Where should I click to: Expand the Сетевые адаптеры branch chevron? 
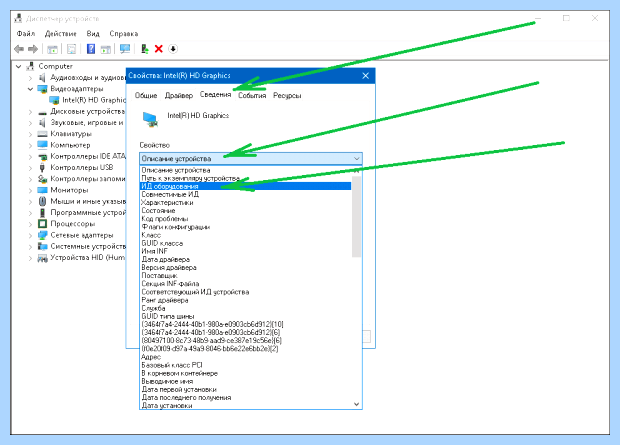pos(30,235)
